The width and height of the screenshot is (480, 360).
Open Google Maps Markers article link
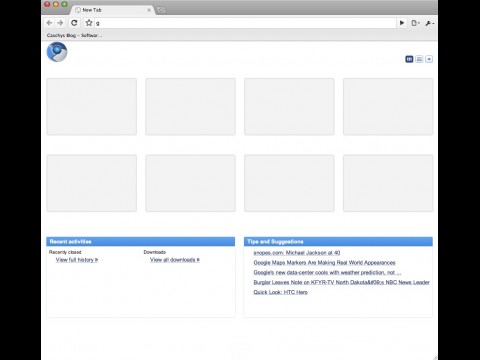coord(324,263)
